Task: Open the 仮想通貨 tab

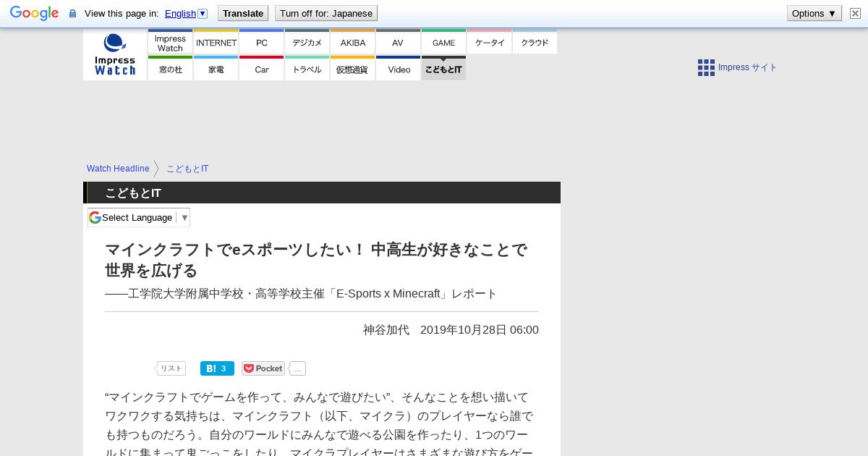Action: (352, 69)
